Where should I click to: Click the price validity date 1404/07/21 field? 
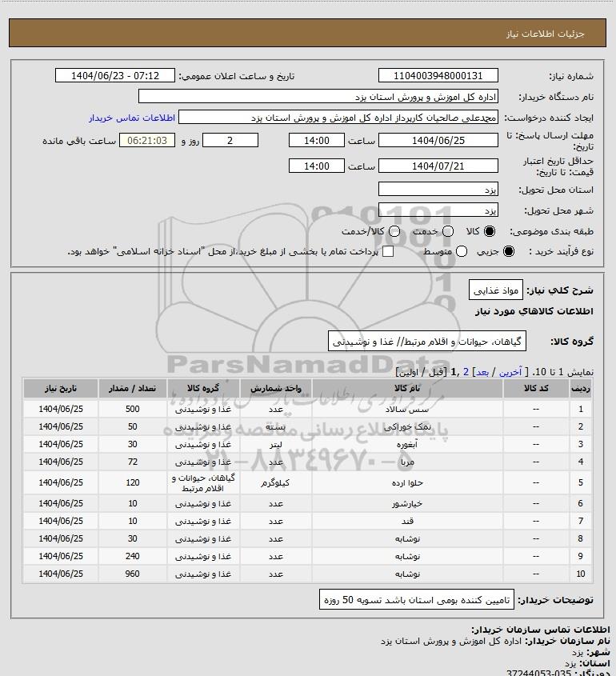pos(438,166)
